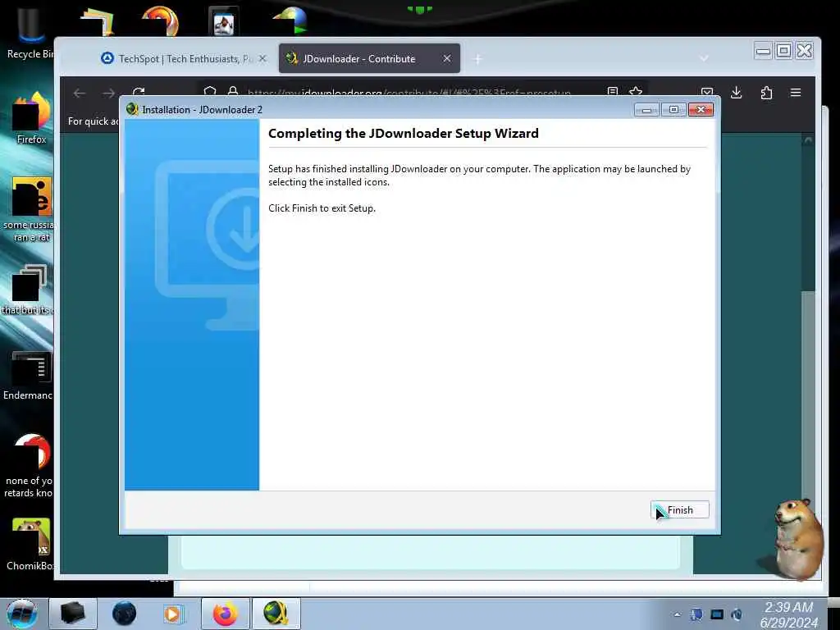Image resolution: width=840 pixels, height=630 pixels.
Task: Click Finish to exit JDownloader Setup
Action: [680, 510]
